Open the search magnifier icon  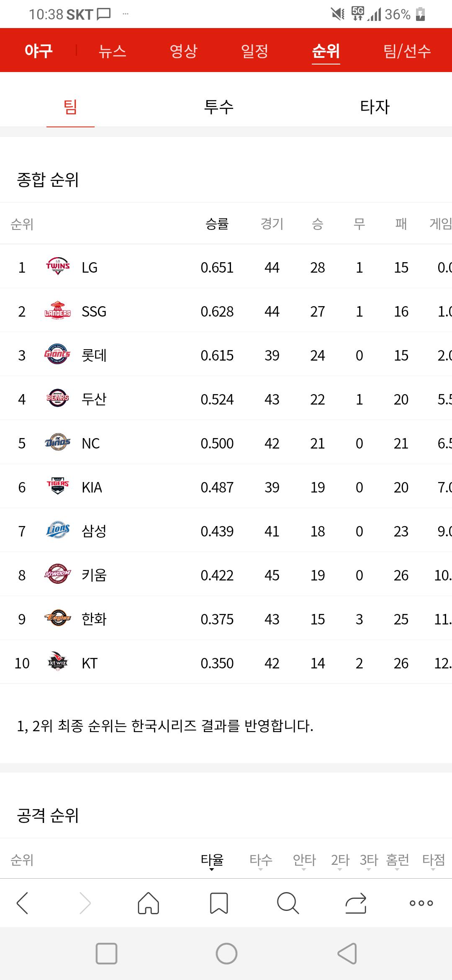tap(288, 903)
